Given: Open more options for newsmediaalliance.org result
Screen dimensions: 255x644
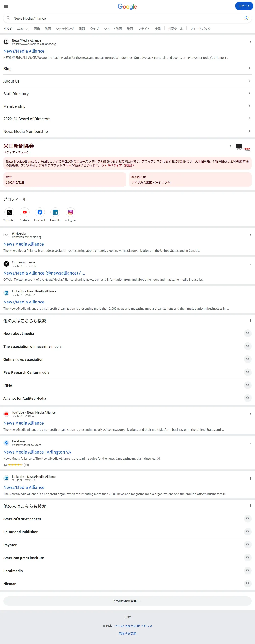Looking at the screenshot, I should 250,42.
